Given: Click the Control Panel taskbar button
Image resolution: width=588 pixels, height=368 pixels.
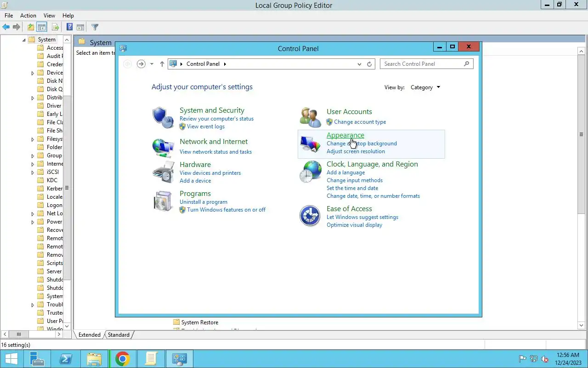Looking at the screenshot, I should pos(179,359).
